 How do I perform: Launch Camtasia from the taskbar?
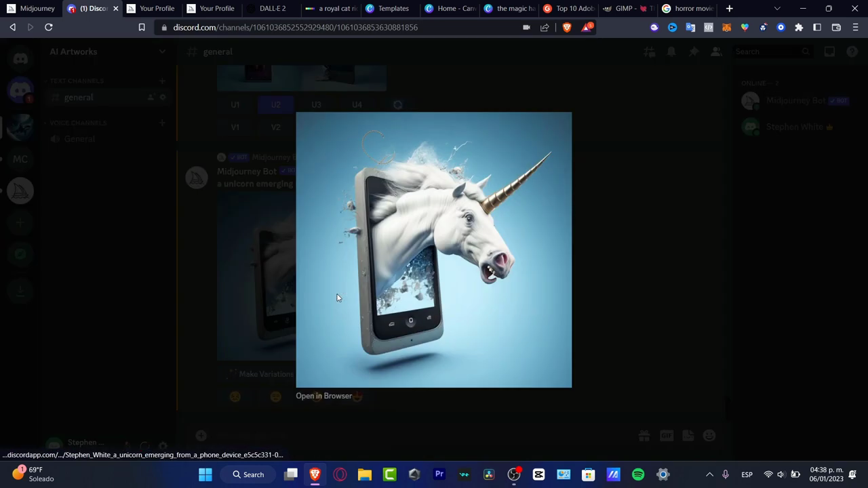tap(390, 474)
